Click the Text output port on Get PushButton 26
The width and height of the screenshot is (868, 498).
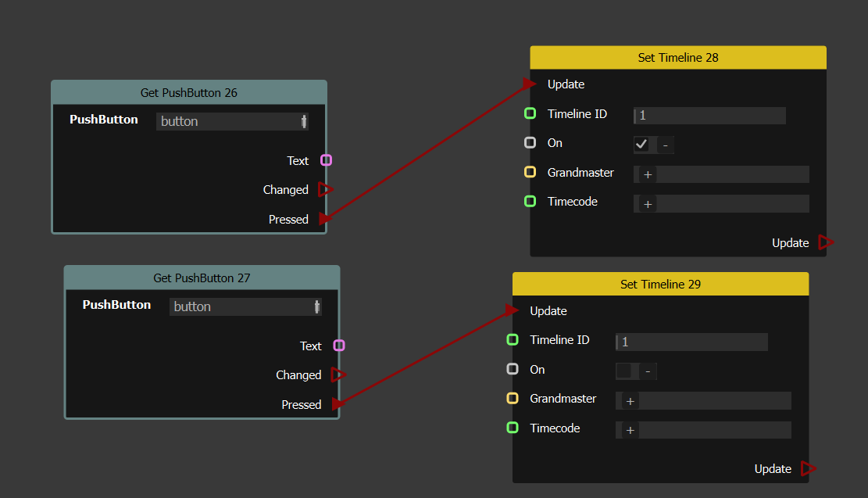click(327, 160)
